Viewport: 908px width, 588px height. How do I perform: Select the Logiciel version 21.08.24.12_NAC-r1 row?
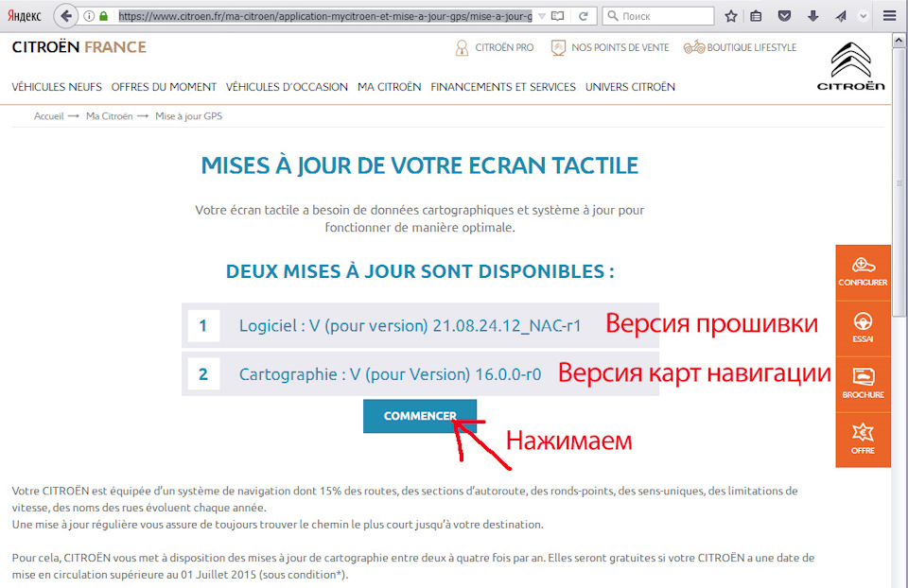click(x=420, y=325)
